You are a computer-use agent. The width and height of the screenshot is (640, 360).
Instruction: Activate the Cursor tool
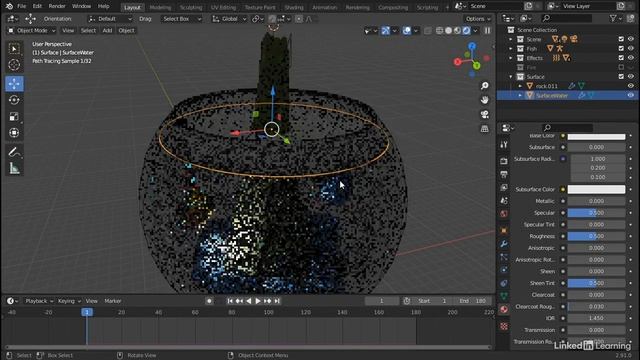click(x=14, y=65)
